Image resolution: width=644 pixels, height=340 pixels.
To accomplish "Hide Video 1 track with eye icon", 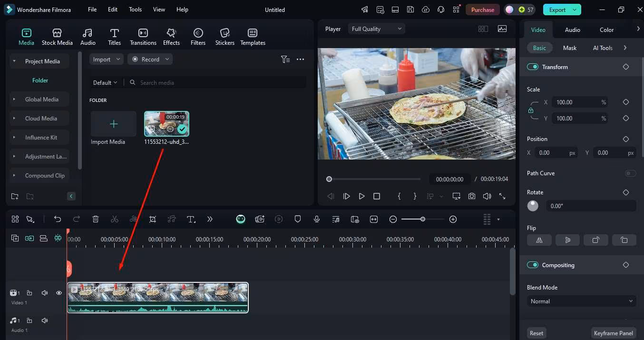I will point(59,293).
